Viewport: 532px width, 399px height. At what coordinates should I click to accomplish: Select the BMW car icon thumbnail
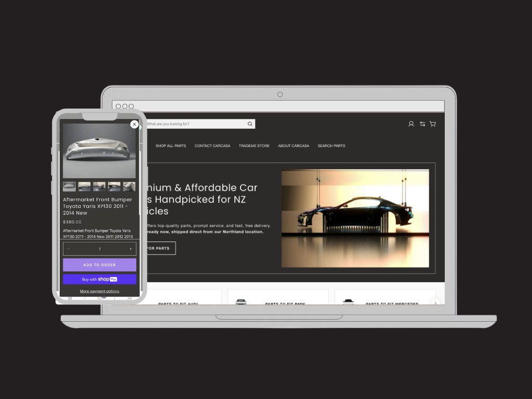(242, 301)
